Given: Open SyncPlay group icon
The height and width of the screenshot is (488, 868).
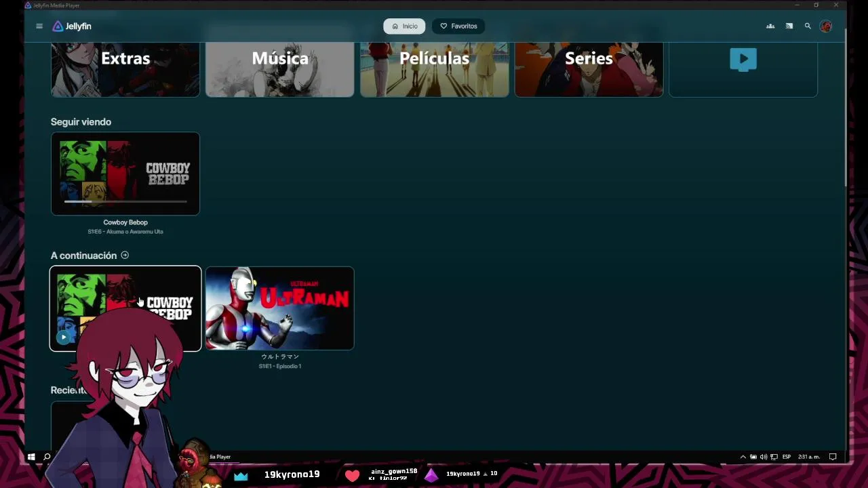Looking at the screenshot, I should point(770,26).
